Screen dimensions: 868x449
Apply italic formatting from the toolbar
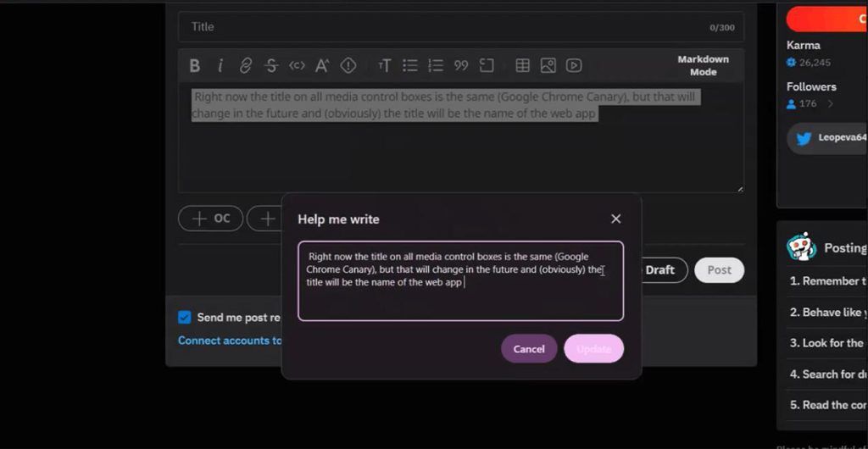220,65
